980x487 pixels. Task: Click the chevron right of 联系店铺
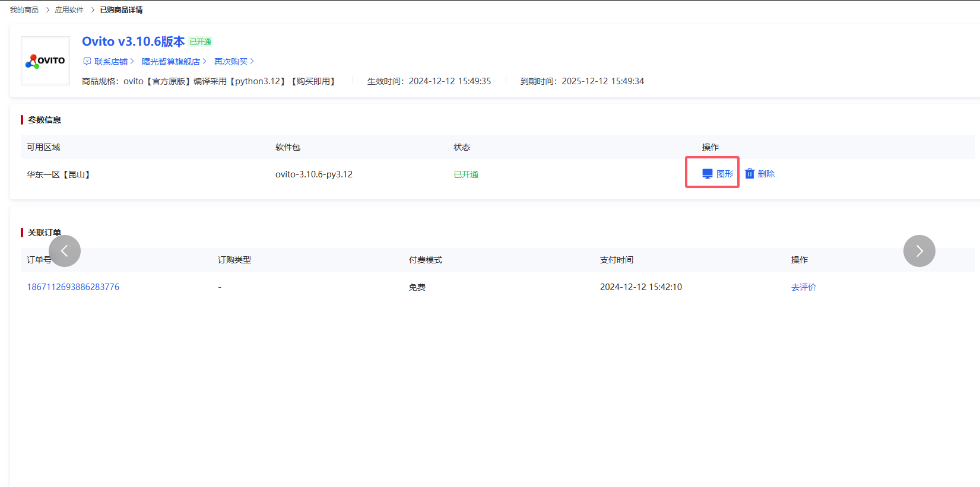(132, 62)
